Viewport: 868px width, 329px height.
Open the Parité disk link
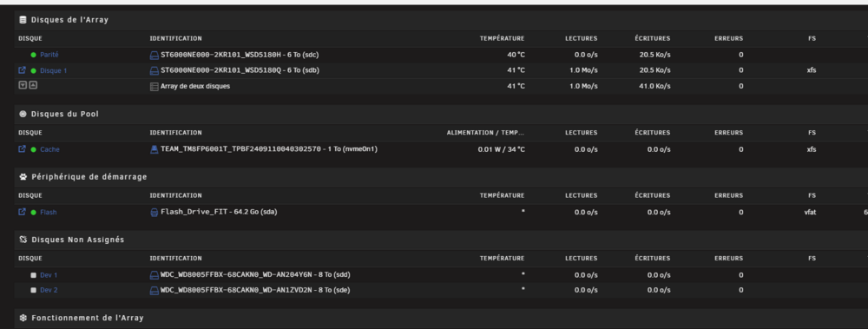pos(49,55)
